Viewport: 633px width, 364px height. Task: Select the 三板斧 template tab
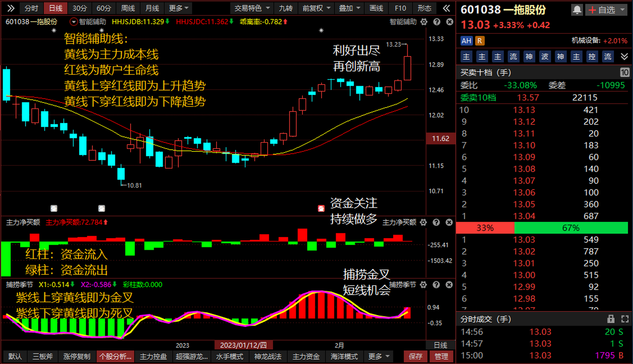pos(43,356)
